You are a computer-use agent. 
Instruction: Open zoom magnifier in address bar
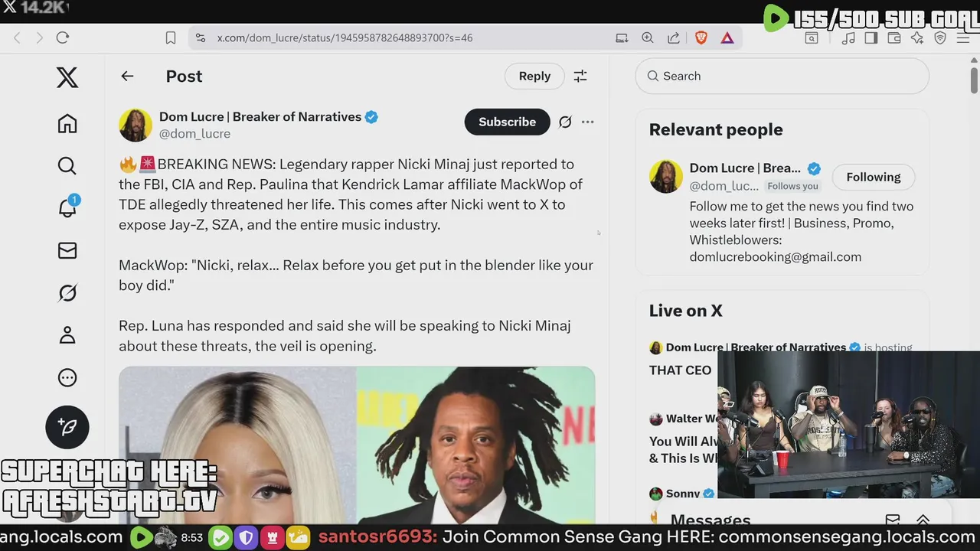(x=648, y=37)
